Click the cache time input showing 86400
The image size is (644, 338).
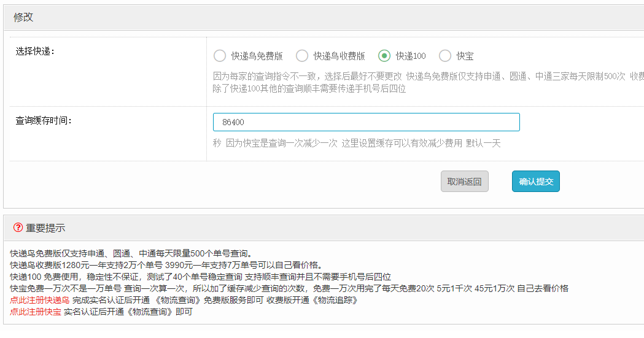coord(366,122)
